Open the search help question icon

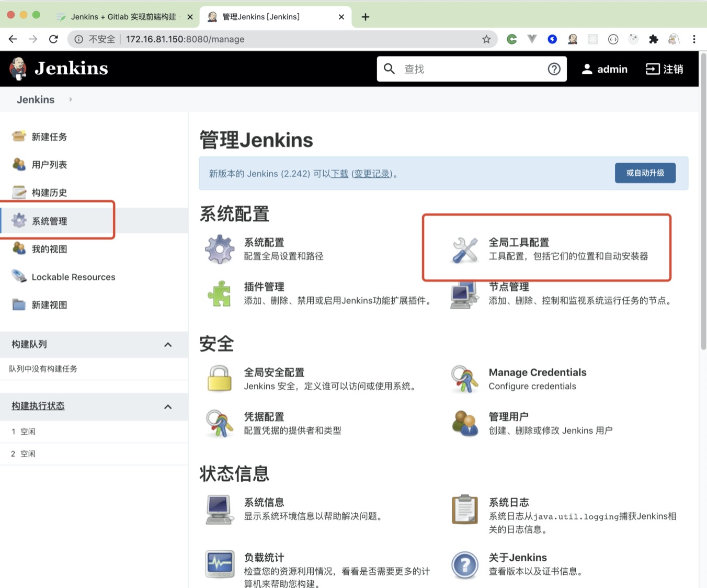pos(554,69)
